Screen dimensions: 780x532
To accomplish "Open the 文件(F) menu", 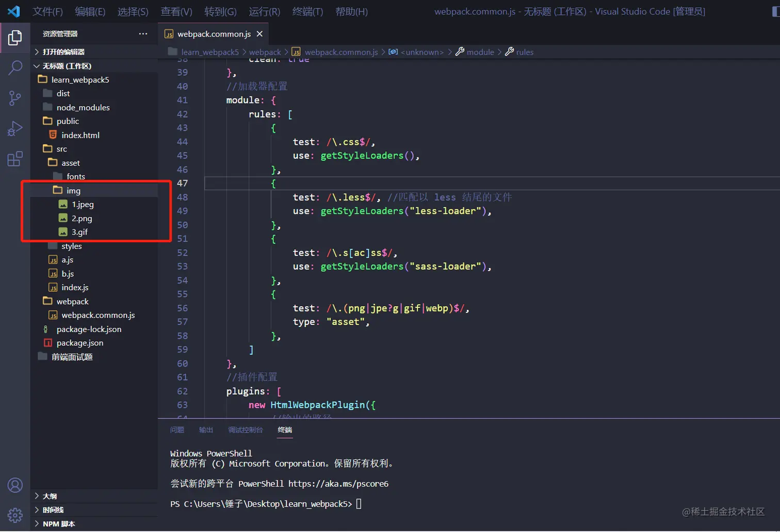I will (x=47, y=11).
